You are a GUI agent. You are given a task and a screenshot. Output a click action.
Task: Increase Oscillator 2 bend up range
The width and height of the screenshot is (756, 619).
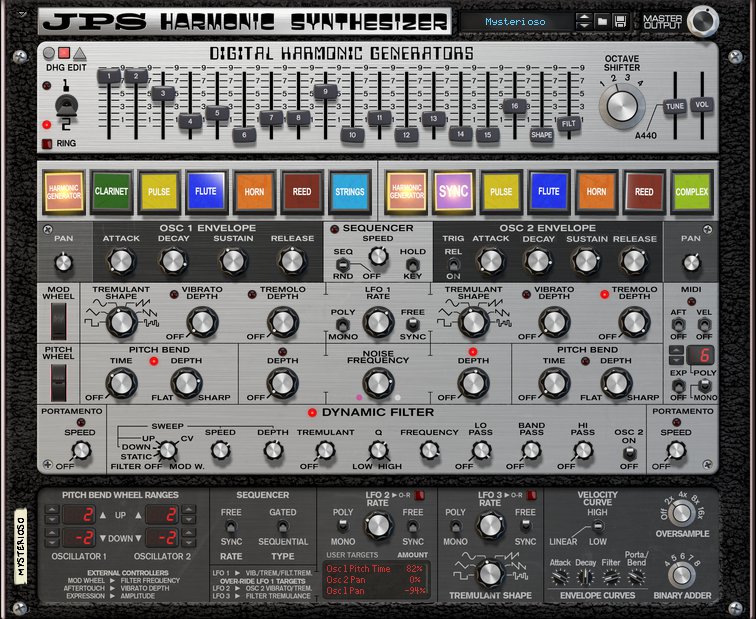(x=189, y=510)
